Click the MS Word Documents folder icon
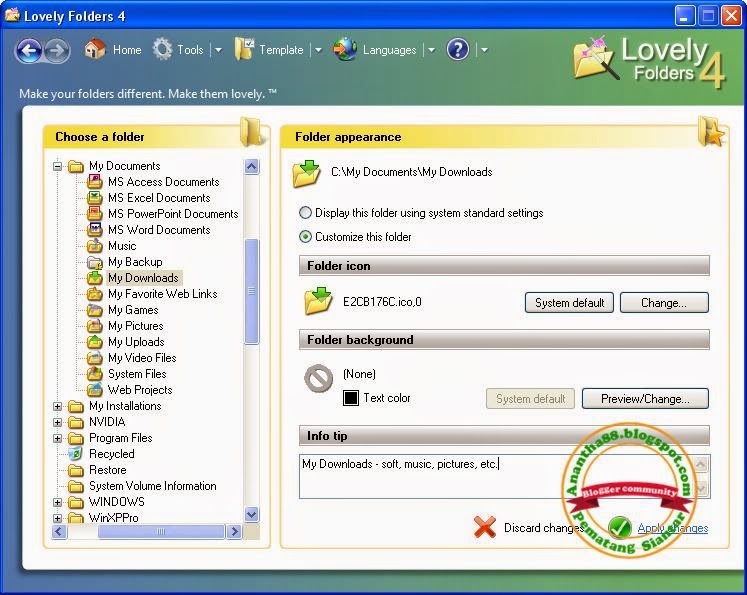747x595 pixels. (95, 230)
